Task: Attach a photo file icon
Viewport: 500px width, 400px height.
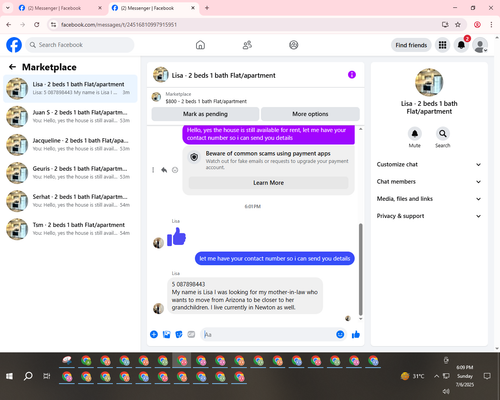Action: coord(166,334)
